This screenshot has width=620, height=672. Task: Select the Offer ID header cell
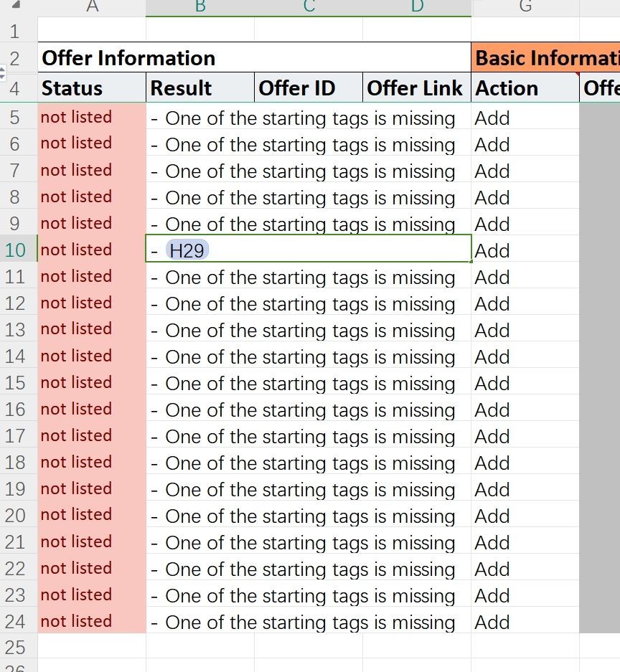309,88
